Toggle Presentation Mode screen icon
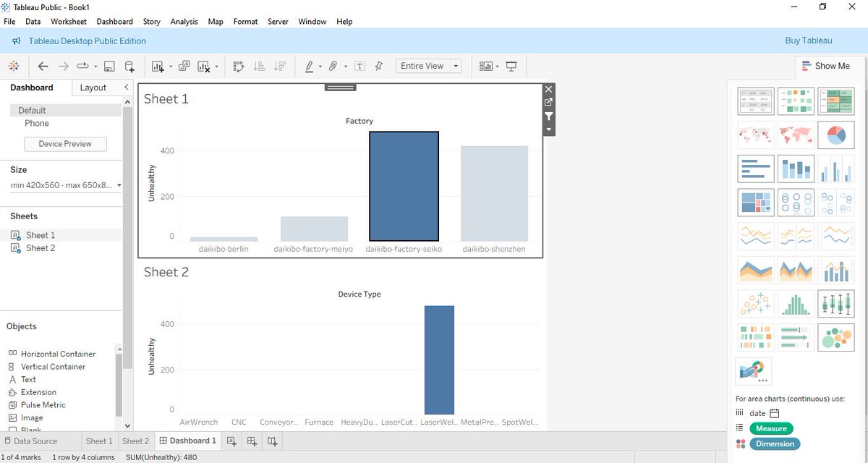Image resolution: width=868 pixels, height=463 pixels. point(511,67)
